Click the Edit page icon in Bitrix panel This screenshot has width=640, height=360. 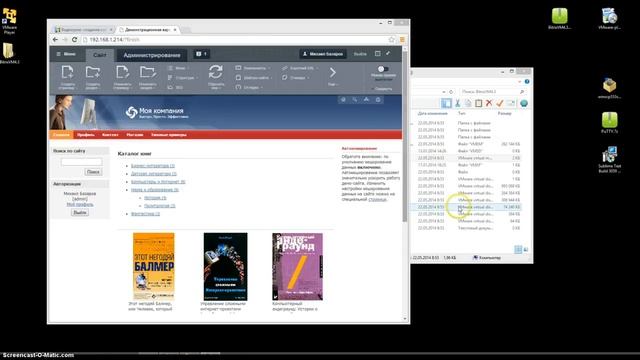[x=122, y=72]
